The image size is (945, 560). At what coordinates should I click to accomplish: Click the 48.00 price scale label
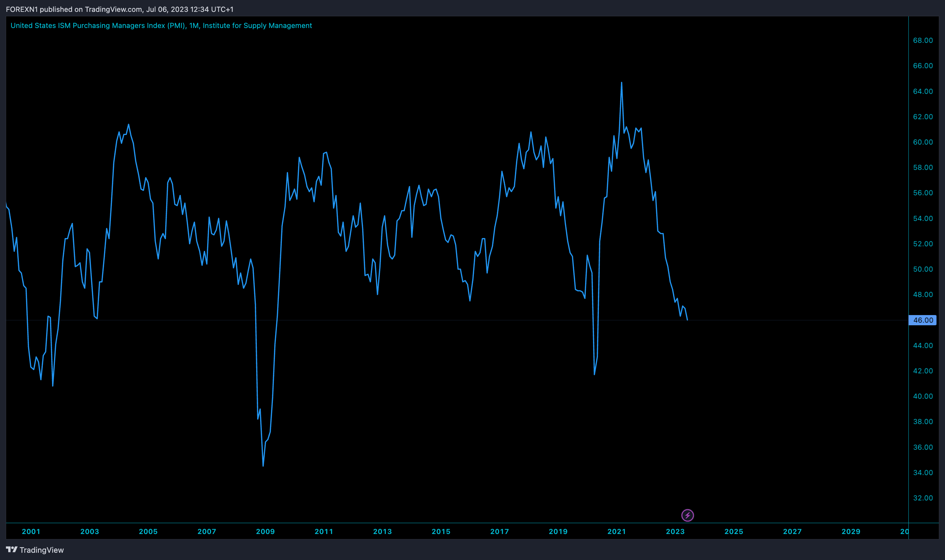923,294
